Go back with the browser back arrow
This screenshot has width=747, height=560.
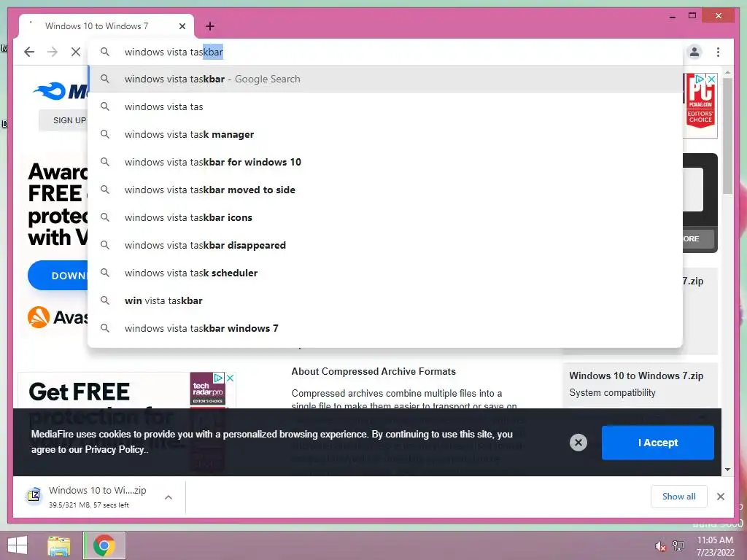pos(29,52)
